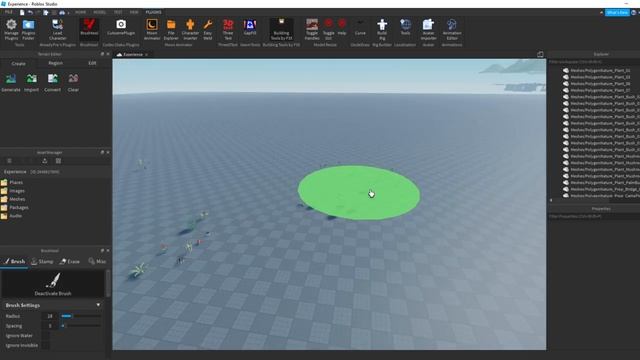Click the Explorer filter search field
Screen dimensions: 640x360
[594, 62]
